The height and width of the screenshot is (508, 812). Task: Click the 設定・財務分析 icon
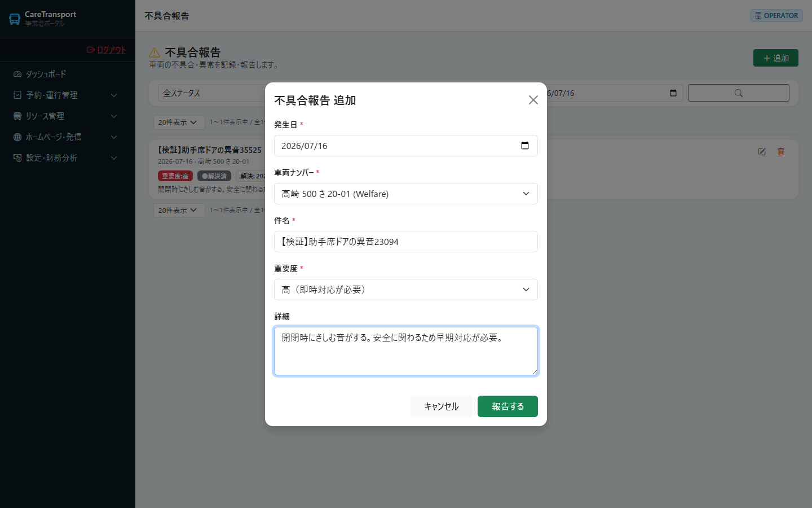click(17, 157)
